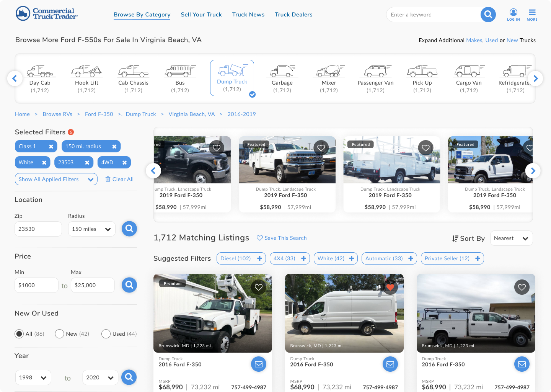The image size is (551, 392).
Task: Remove the Class 1 filter chip
Action: 51,147
